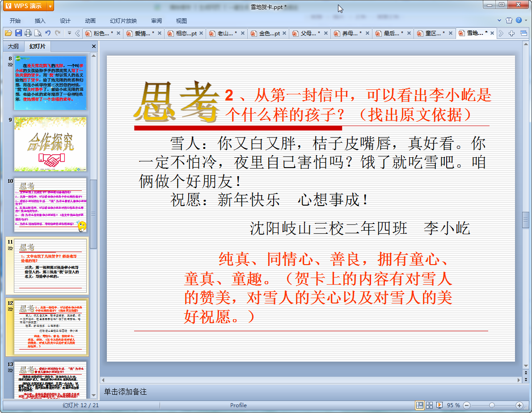Click the animation star icon under slide 8 number

tap(10, 65)
